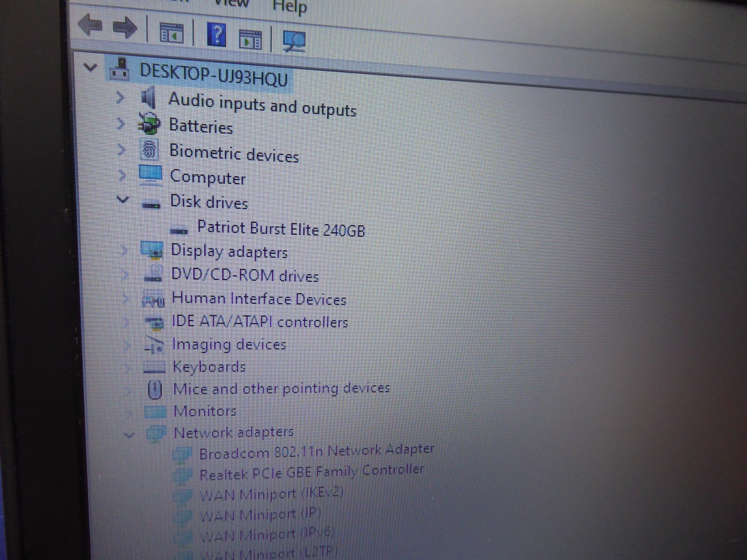Select the DESKTOP-UJ93HQU computer node

(214, 74)
